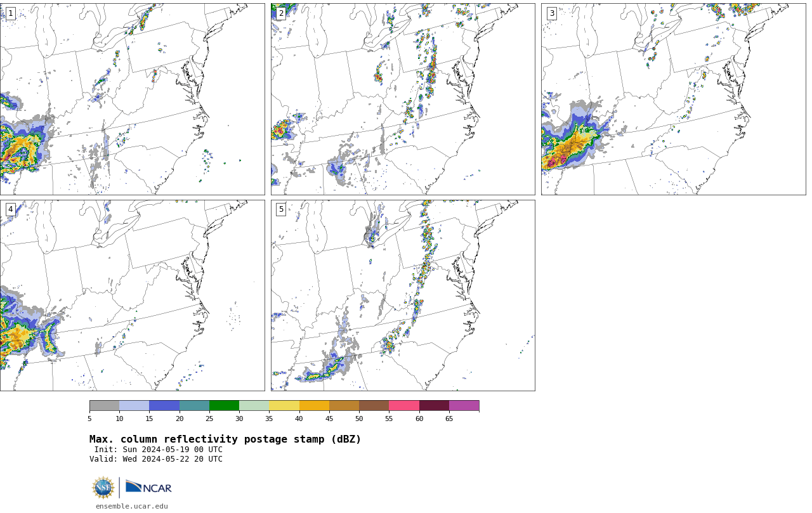Click the boxed number 3 panel label
Image resolution: width=812 pixels, height=513 pixels.
click(552, 13)
